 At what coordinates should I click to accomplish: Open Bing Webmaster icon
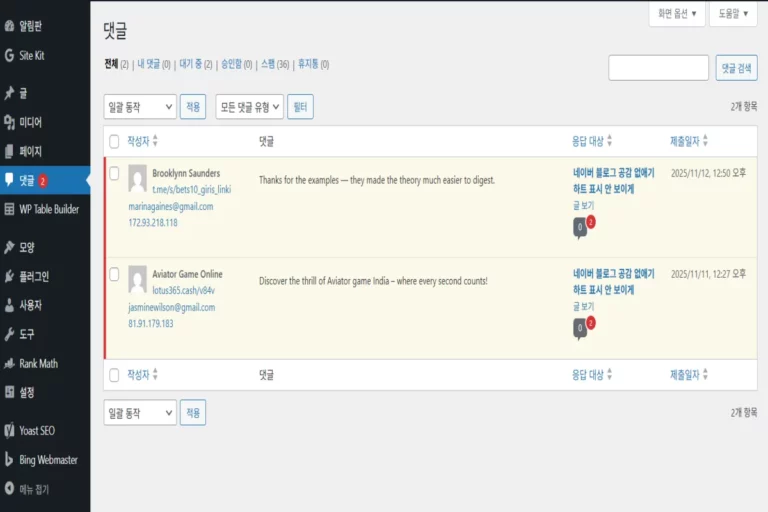pyautogui.click(x=9, y=459)
